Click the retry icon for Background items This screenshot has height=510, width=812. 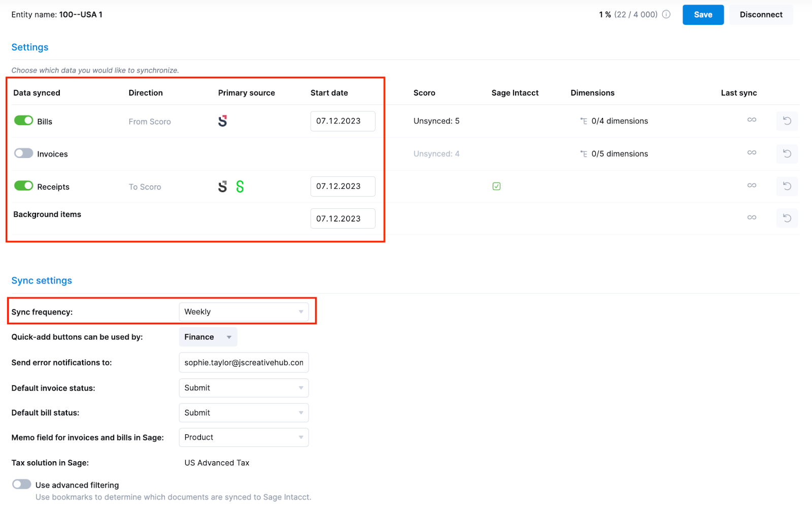pyautogui.click(x=787, y=218)
